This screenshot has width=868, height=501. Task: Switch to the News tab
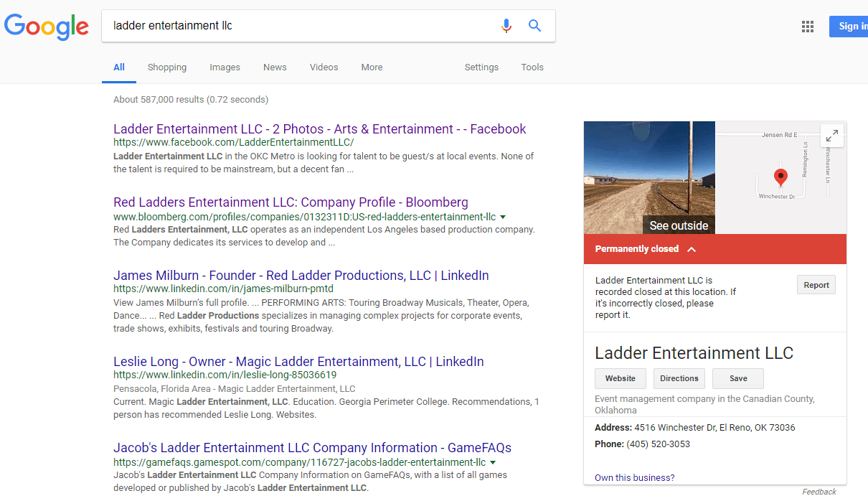point(275,67)
